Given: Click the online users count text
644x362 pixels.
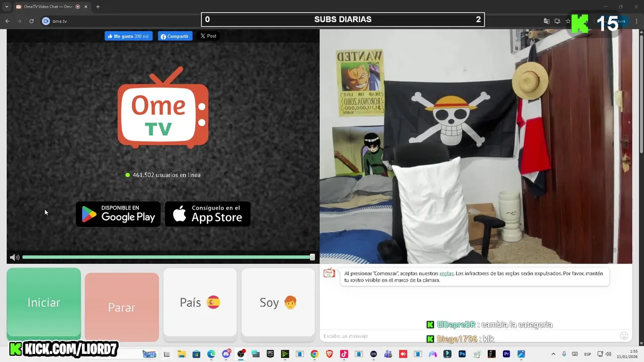Looking at the screenshot, I should pyautogui.click(x=167, y=175).
